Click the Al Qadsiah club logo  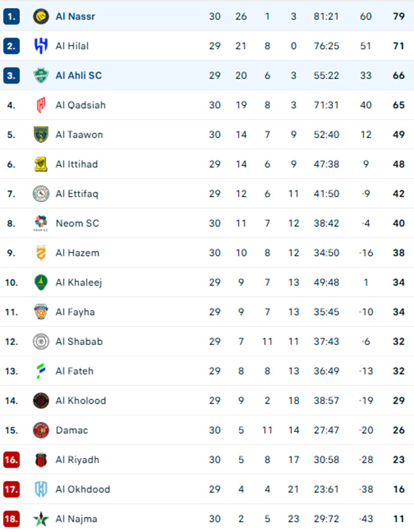41,105
